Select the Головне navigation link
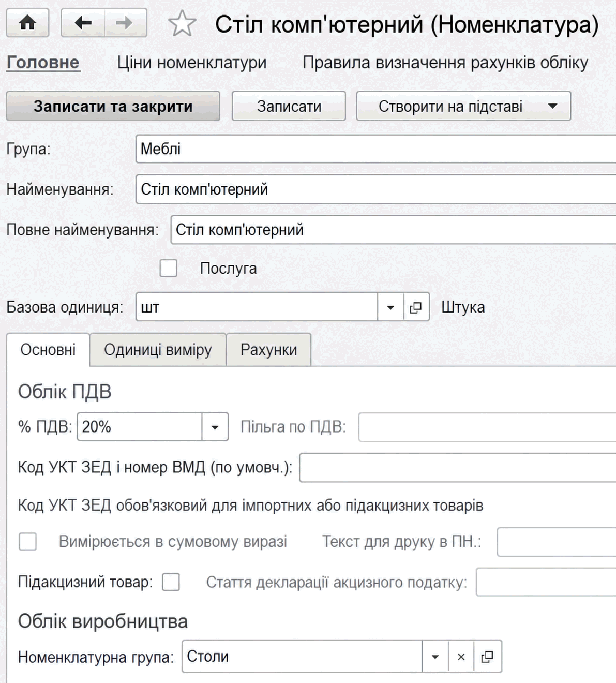The image size is (616, 683). 43,63
